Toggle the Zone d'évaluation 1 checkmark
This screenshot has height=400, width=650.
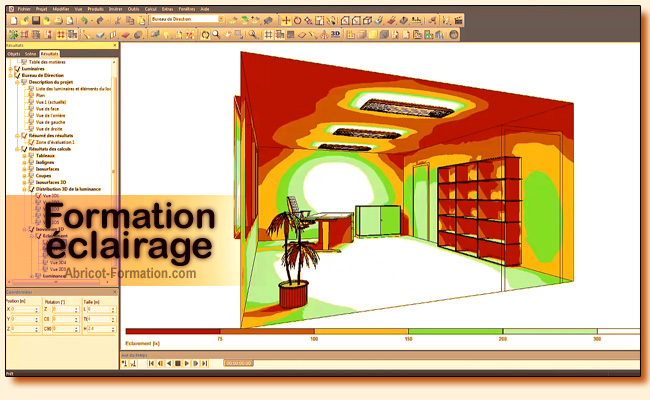click(31, 142)
